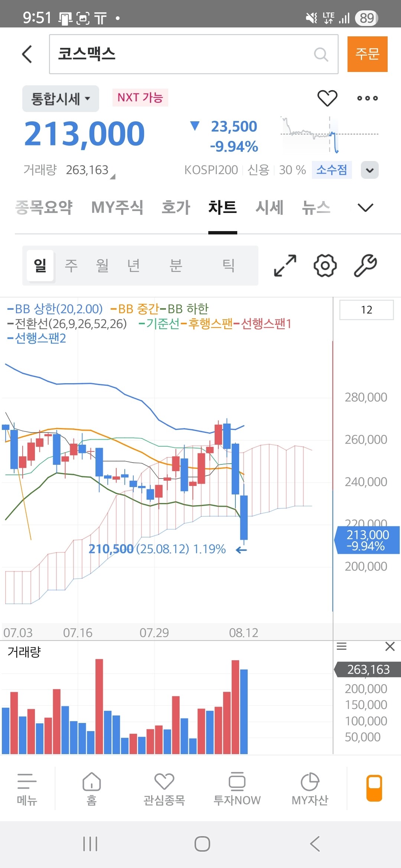Image resolution: width=401 pixels, height=868 pixels.
Task: Switch to the 시세 tab
Action: pyautogui.click(x=269, y=207)
